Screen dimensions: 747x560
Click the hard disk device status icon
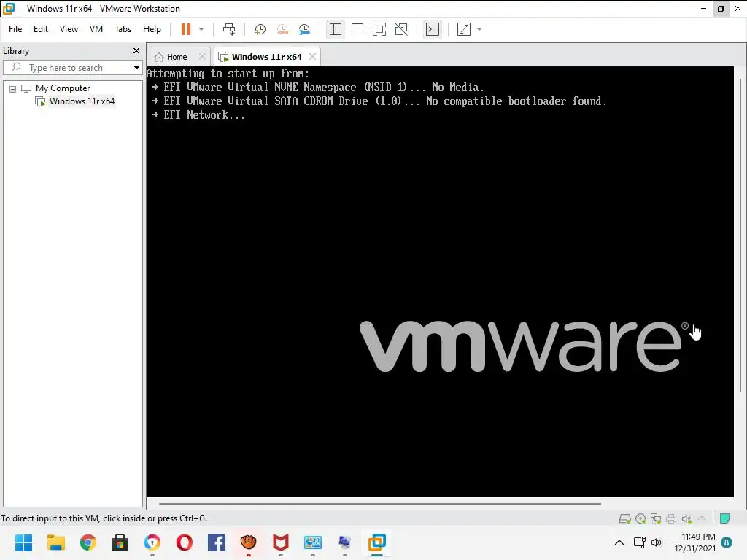625,518
